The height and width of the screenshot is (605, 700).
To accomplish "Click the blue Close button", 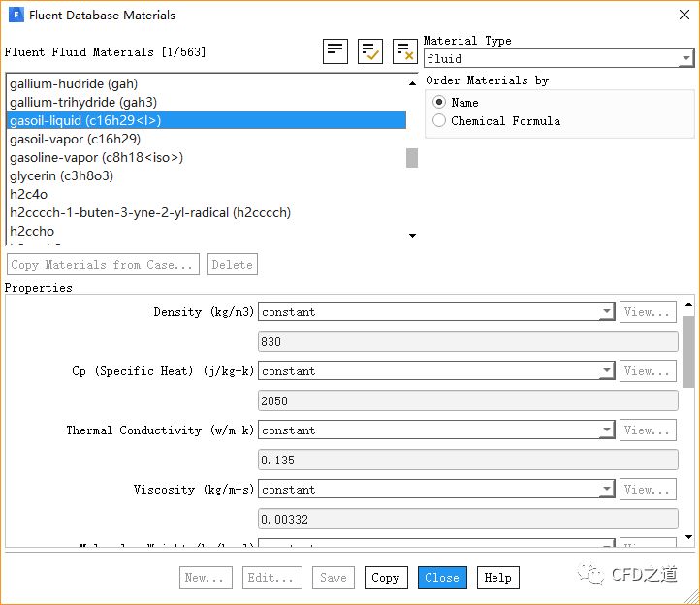I will pos(442,578).
